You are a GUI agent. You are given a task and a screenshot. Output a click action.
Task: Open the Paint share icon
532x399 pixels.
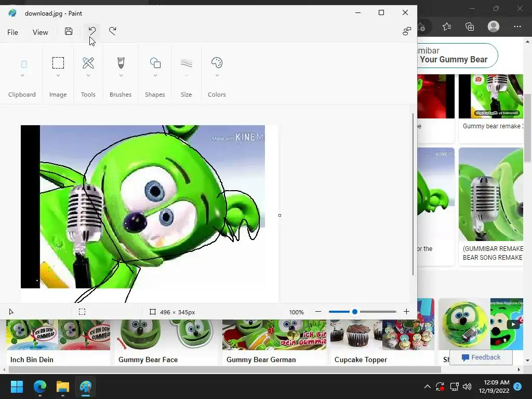(x=406, y=32)
